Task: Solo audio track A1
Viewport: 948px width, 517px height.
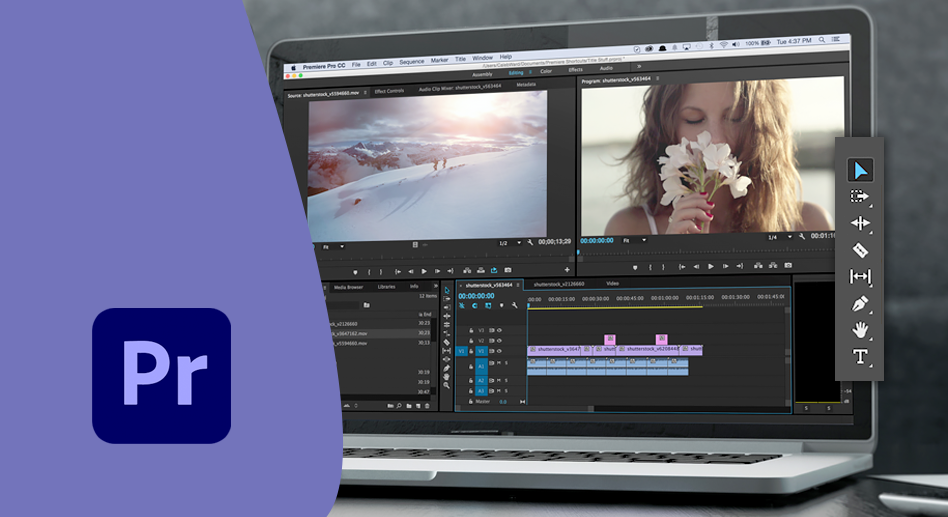Action: pyautogui.click(x=507, y=363)
